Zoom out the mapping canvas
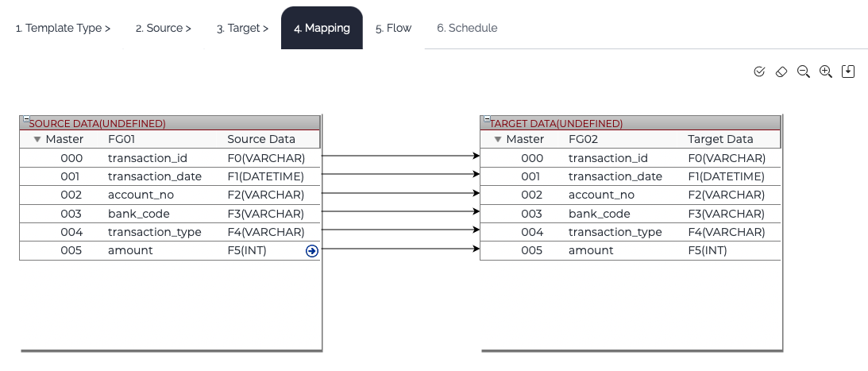The image size is (868, 371). click(803, 71)
